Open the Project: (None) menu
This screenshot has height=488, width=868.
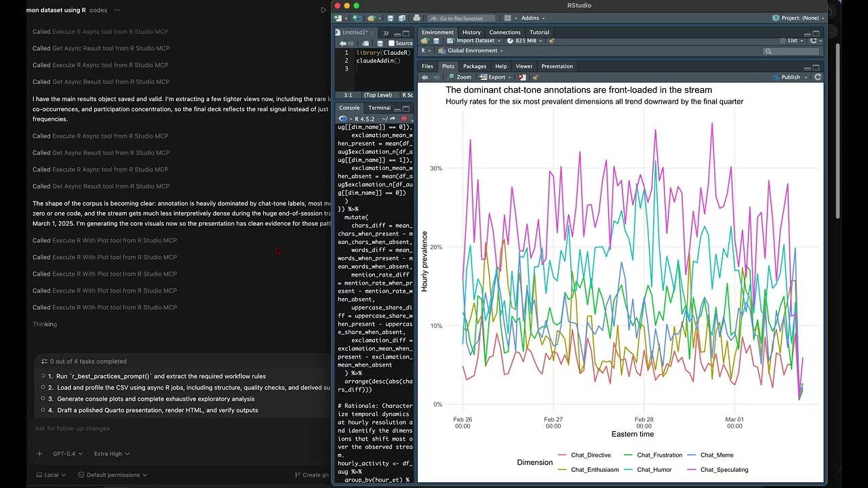799,18
